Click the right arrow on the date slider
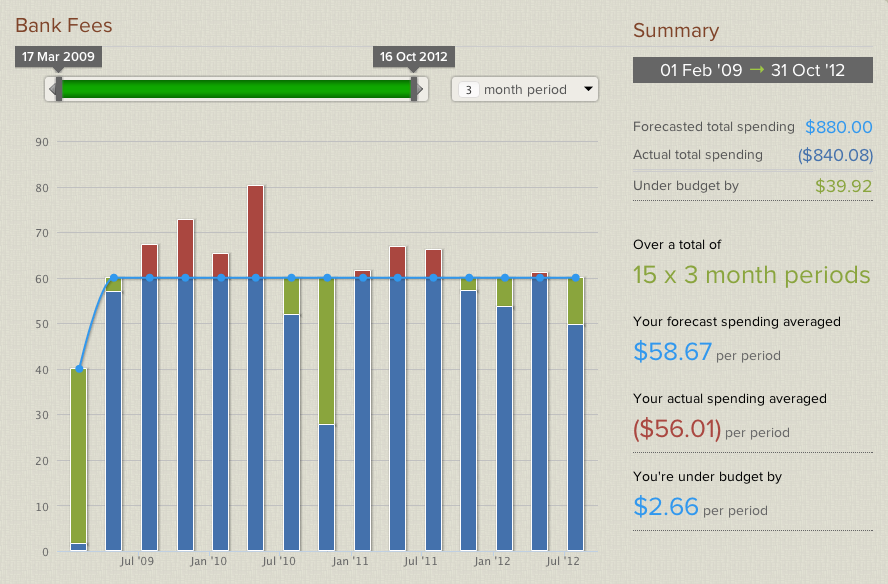888x584 pixels. pos(421,89)
